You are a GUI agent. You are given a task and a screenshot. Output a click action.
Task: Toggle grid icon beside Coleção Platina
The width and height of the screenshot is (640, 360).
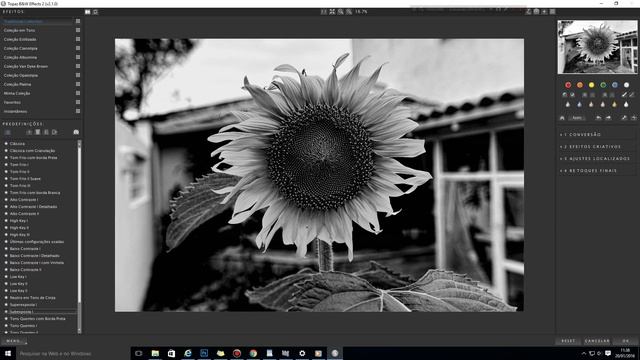click(78, 84)
